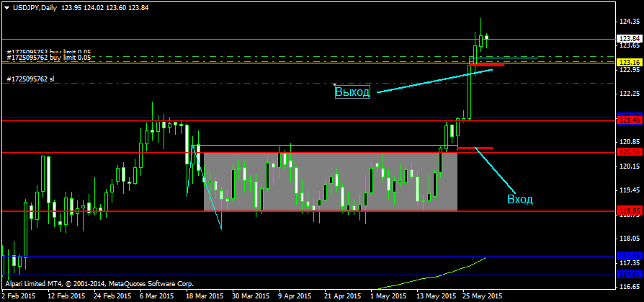Click the Выход text label
The image size is (644, 302).
pyautogui.click(x=352, y=92)
